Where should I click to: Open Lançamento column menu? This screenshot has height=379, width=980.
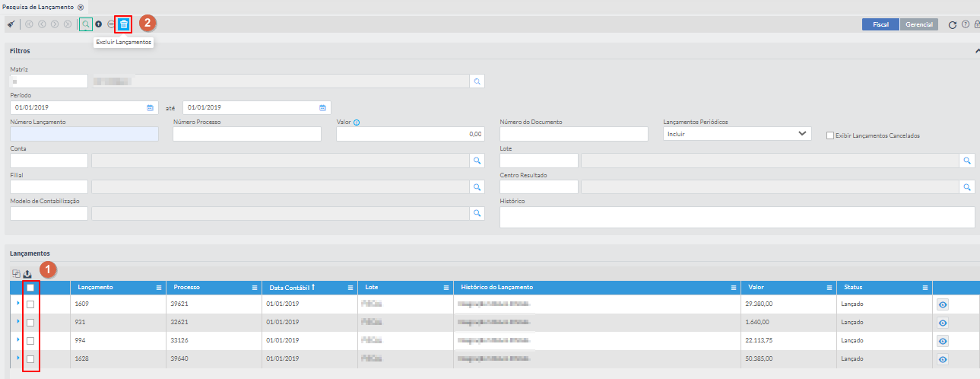(159, 288)
